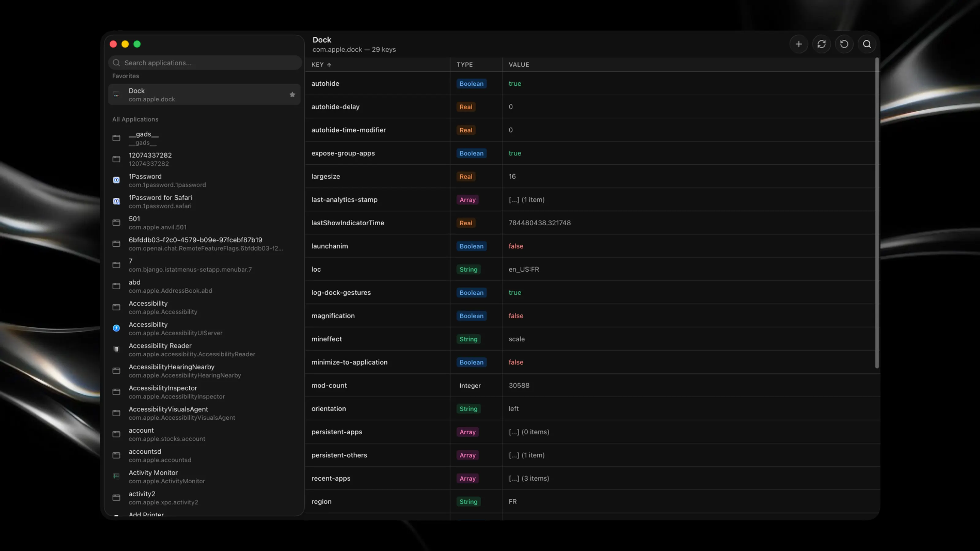Expand last-analytics-stamp array value
This screenshot has width=980, height=551.
(x=526, y=200)
